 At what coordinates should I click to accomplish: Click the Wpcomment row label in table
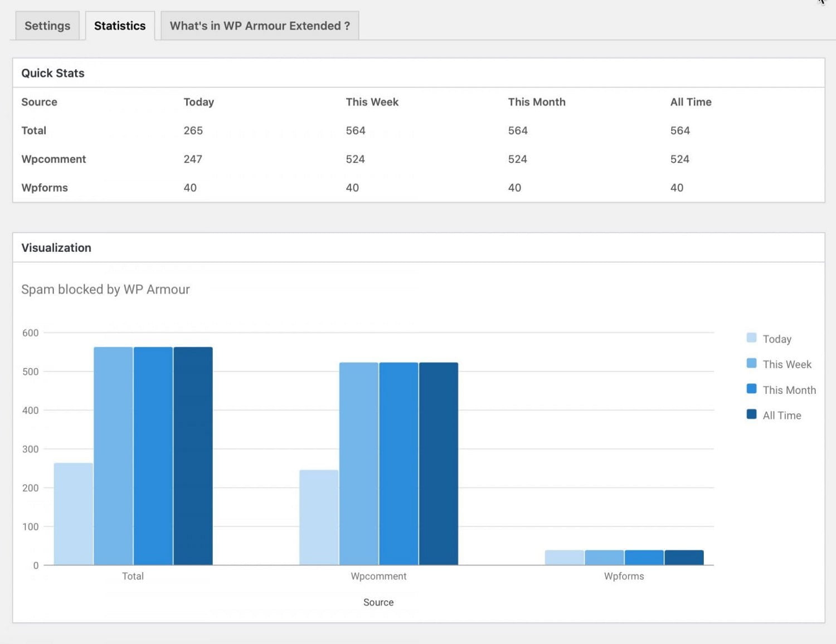[x=54, y=159]
